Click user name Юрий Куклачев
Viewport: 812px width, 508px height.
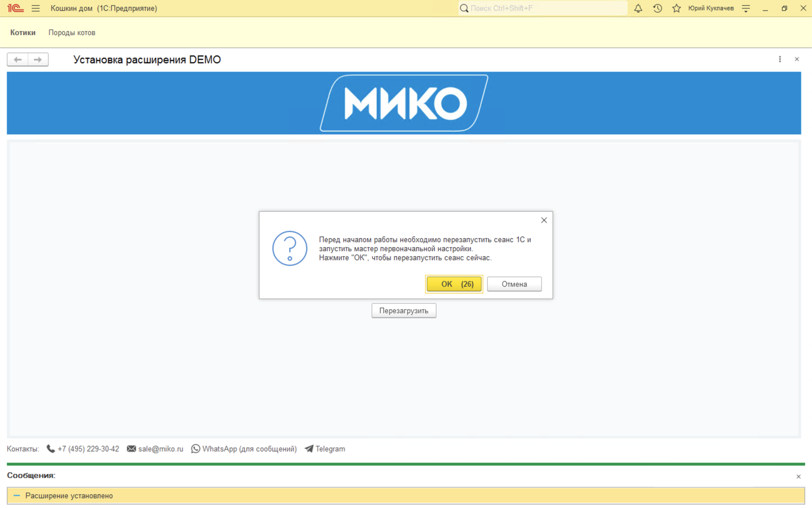(711, 8)
